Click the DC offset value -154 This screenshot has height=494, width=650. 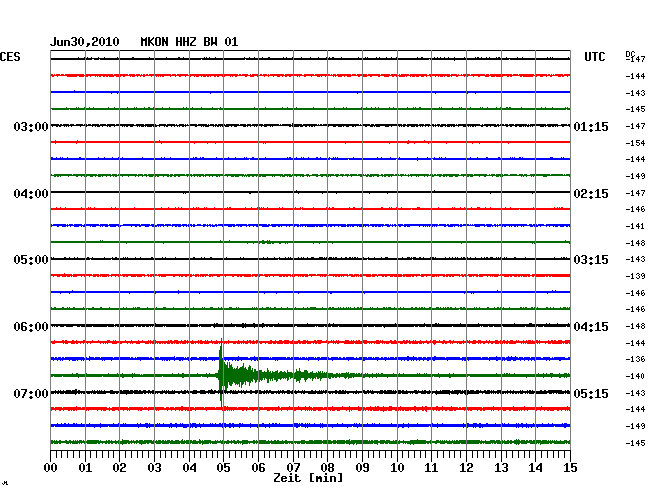(x=635, y=143)
